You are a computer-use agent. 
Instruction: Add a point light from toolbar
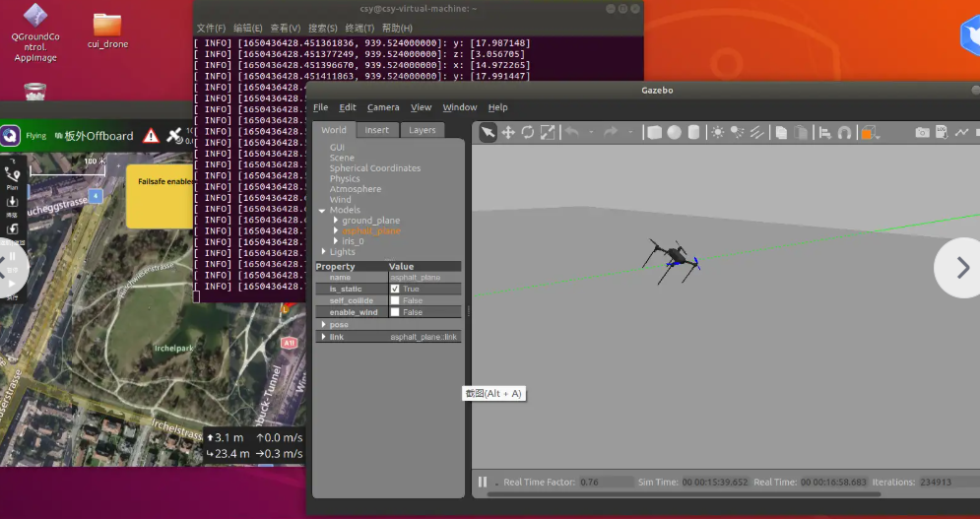tap(718, 132)
